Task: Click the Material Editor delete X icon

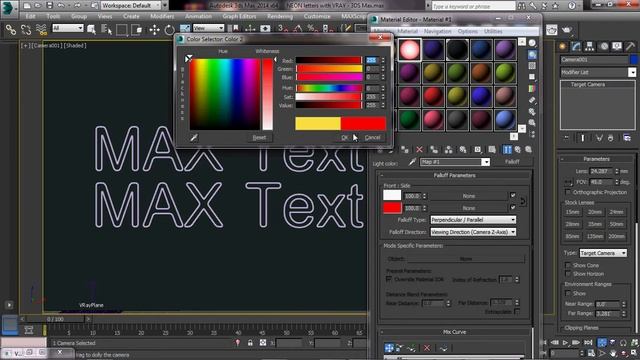Action: (x=419, y=149)
